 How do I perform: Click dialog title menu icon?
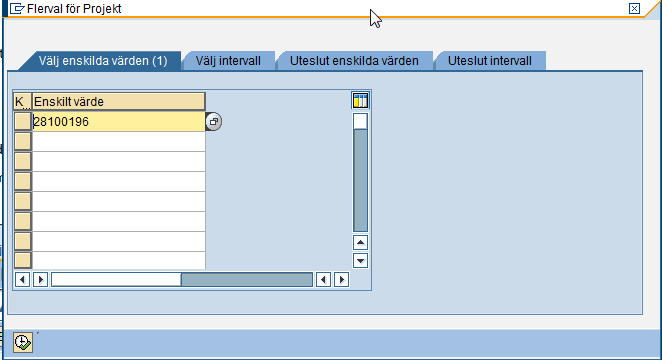click(17, 8)
